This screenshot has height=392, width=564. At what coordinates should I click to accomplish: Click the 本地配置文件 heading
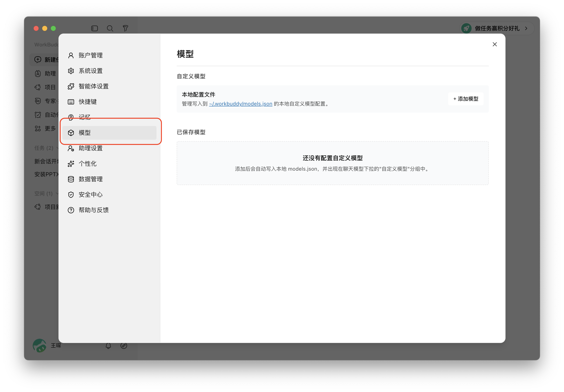[198, 95]
